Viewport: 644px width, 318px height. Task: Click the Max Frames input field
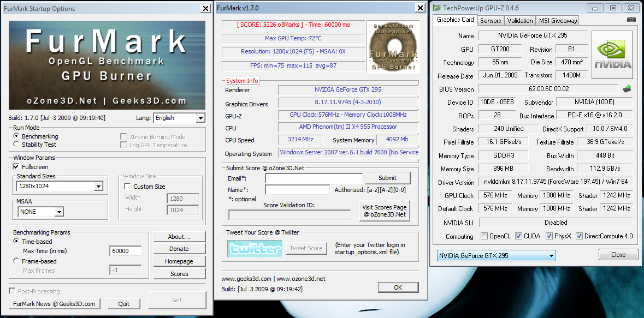125,271
